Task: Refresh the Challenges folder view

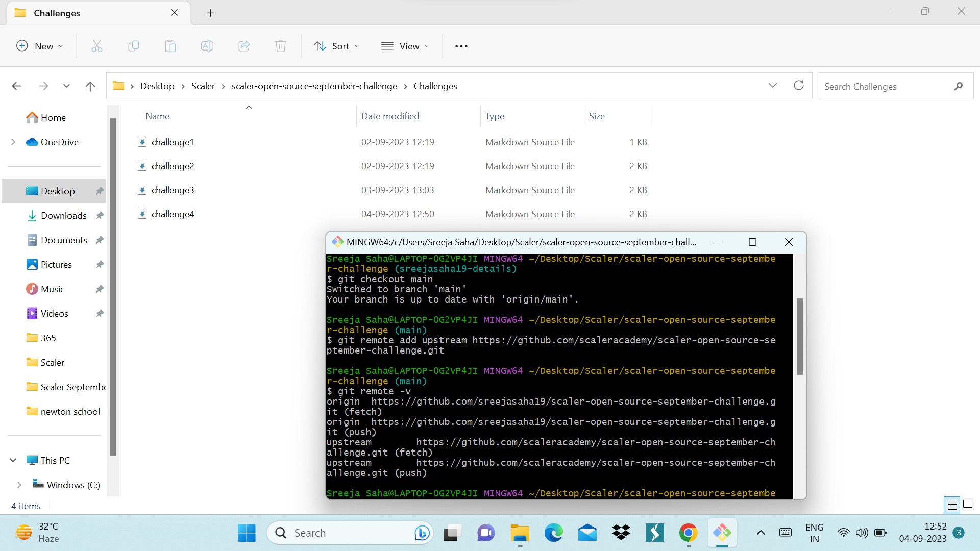Action: click(799, 86)
